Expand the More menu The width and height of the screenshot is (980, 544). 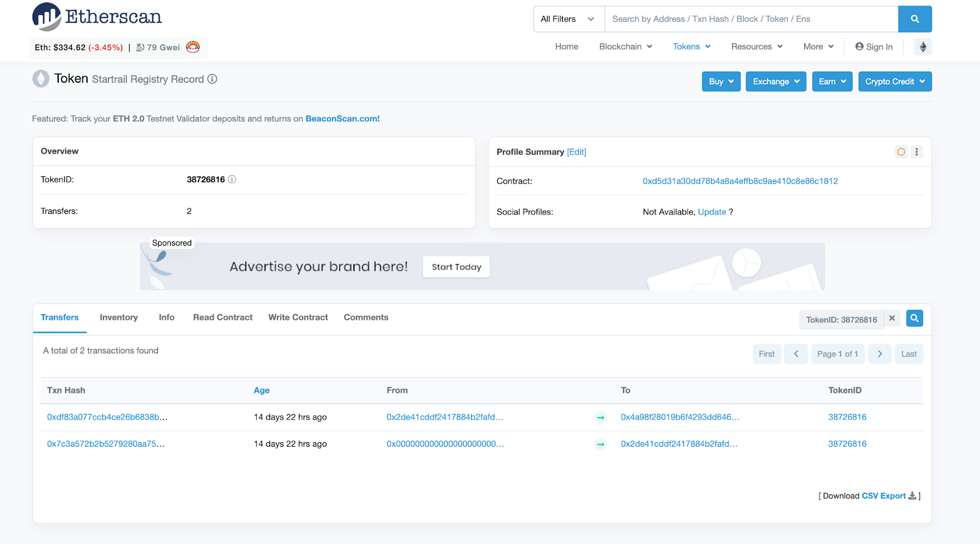click(819, 47)
